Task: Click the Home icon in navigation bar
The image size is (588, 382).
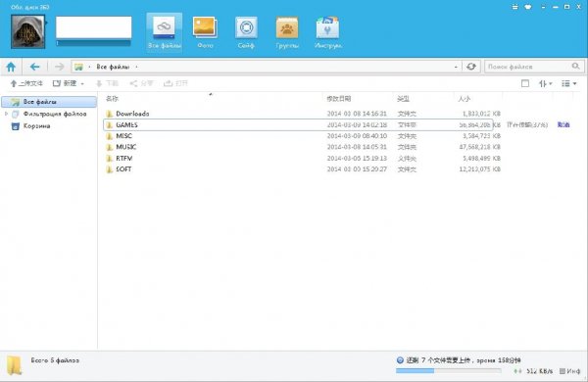Action: 11,67
